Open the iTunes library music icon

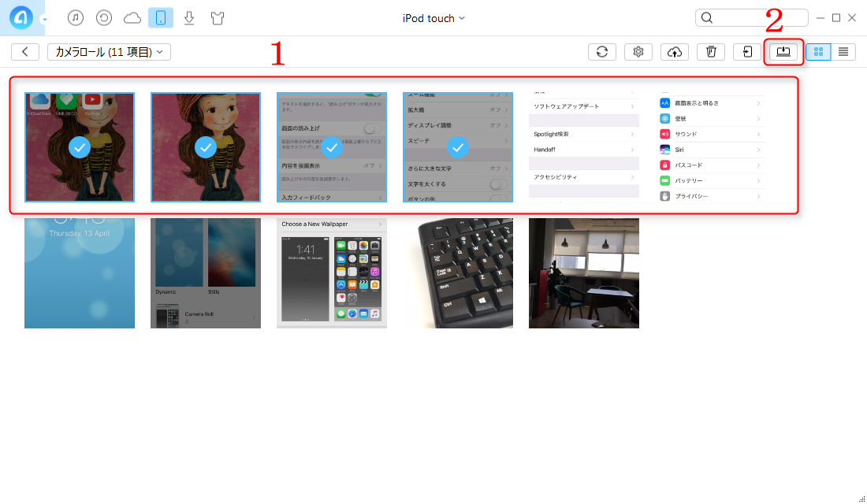coord(76,17)
